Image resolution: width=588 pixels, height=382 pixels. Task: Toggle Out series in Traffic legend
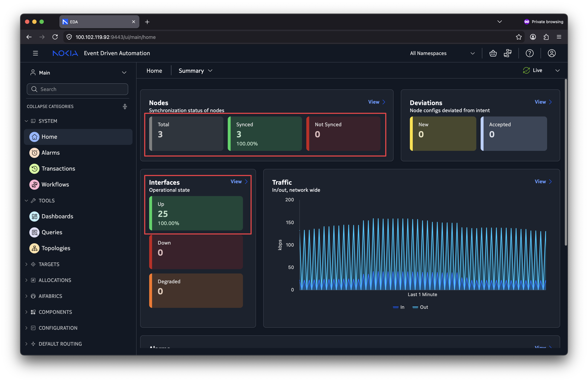(x=420, y=307)
